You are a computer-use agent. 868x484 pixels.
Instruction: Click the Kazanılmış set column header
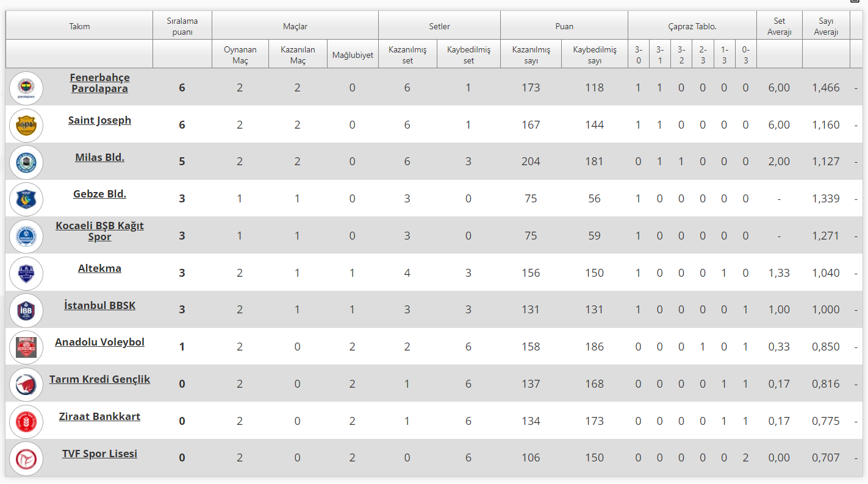point(407,55)
